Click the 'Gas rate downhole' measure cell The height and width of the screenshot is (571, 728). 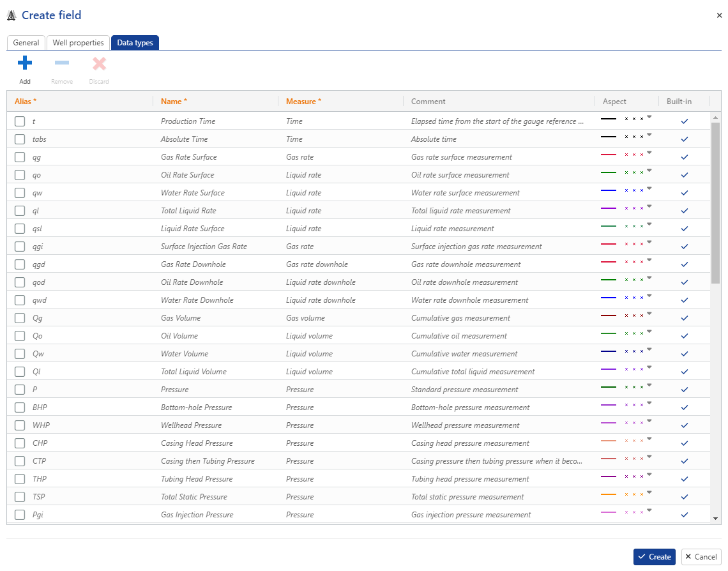coord(317,264)
